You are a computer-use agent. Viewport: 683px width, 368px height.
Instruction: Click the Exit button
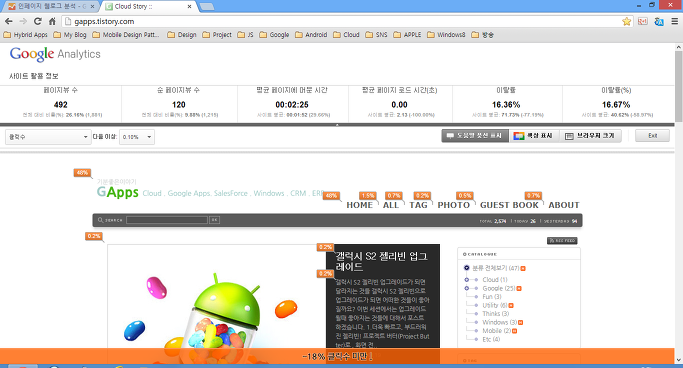pyautogui.click(x=652, y=136)
